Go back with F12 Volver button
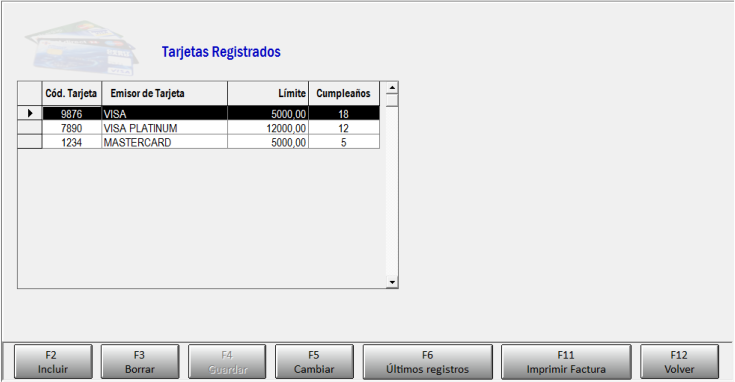The image size is (735, 382). (679, 362)
